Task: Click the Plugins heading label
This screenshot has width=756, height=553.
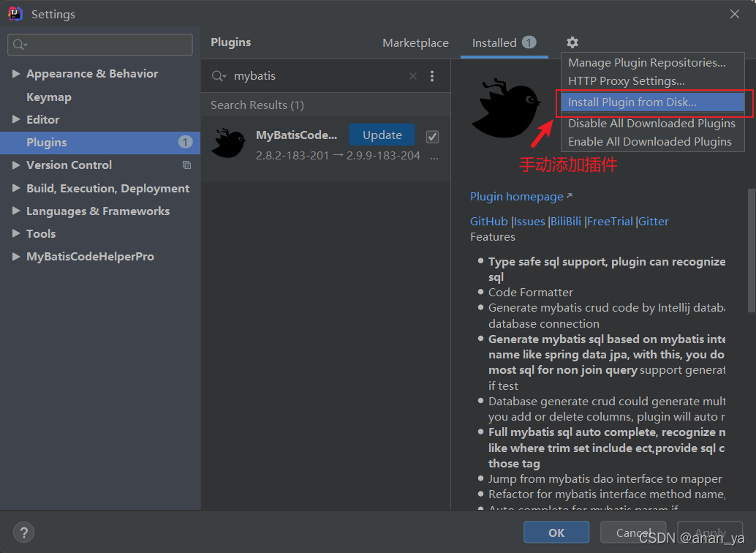Action: tap(230, 42)
